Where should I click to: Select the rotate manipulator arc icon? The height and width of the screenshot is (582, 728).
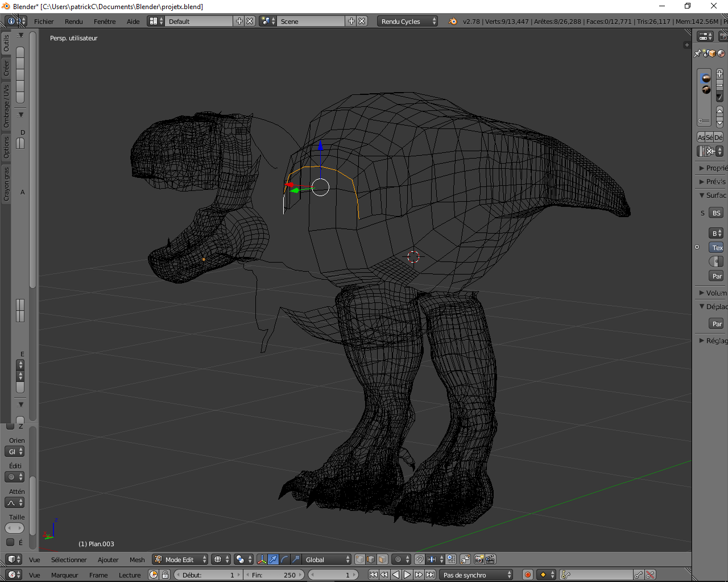pyautogui.click(x=284, y=559)
